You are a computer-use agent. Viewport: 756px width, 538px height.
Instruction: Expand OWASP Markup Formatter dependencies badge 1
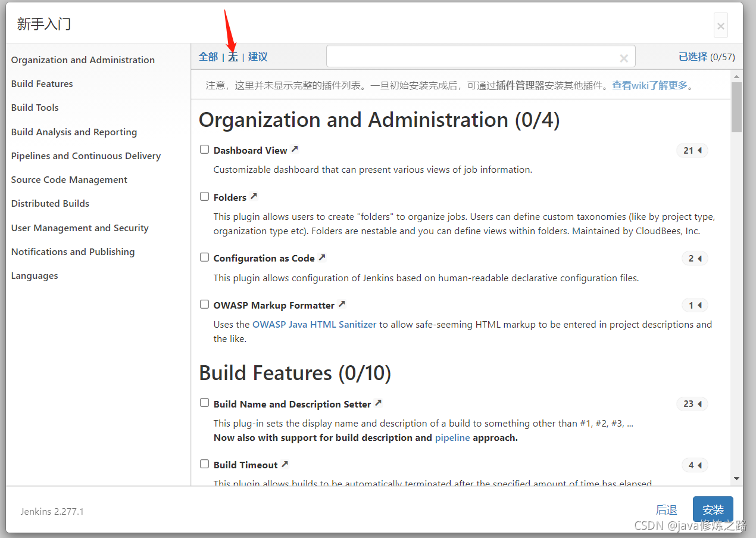tap(695, 306)
